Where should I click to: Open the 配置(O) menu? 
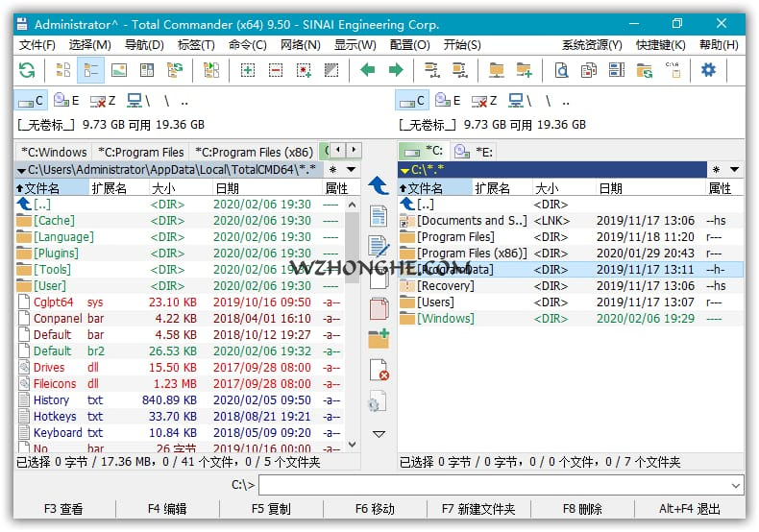409,44
